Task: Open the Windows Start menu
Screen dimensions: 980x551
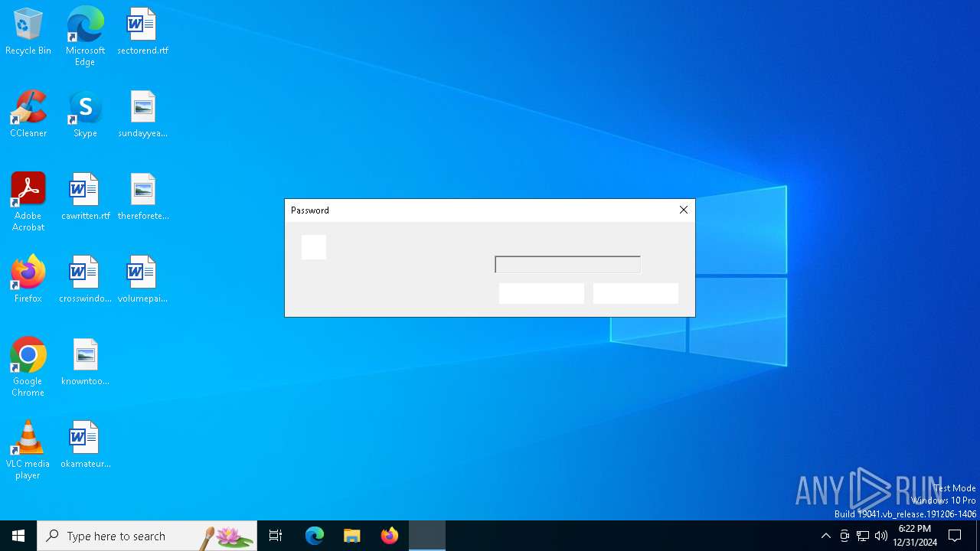Action: point(18,536)
